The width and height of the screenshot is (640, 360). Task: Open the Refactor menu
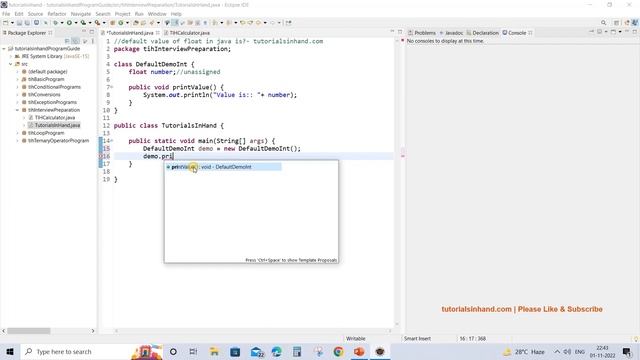pos(57,14)
